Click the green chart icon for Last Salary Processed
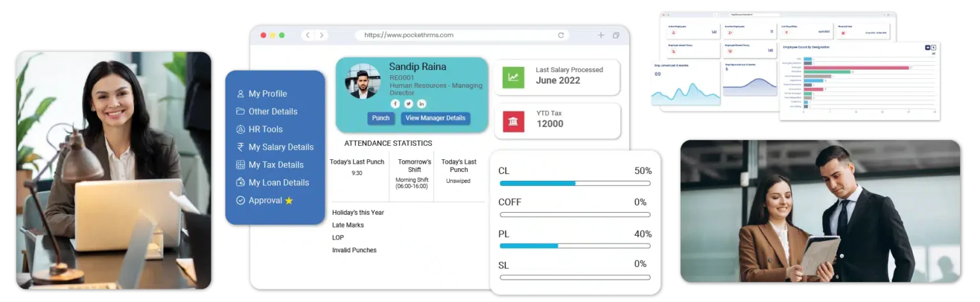980x302 pixels. 513,77
